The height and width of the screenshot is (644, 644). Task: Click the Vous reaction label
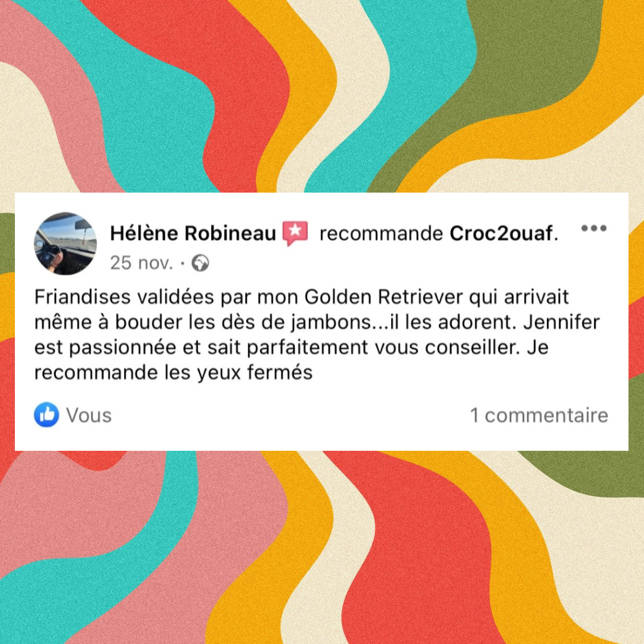[x=89, y=415]
